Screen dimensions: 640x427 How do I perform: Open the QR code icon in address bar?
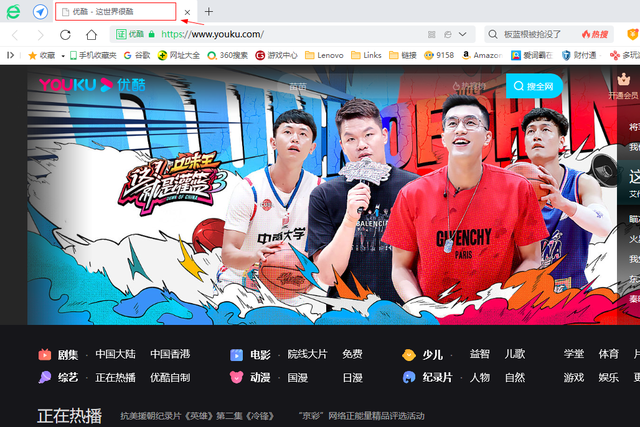[431, 35]
